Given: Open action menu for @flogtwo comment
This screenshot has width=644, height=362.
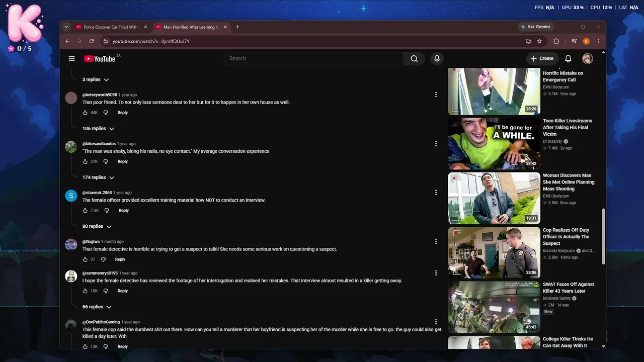Looking at the screenshot, I should [x=436, y=241].
